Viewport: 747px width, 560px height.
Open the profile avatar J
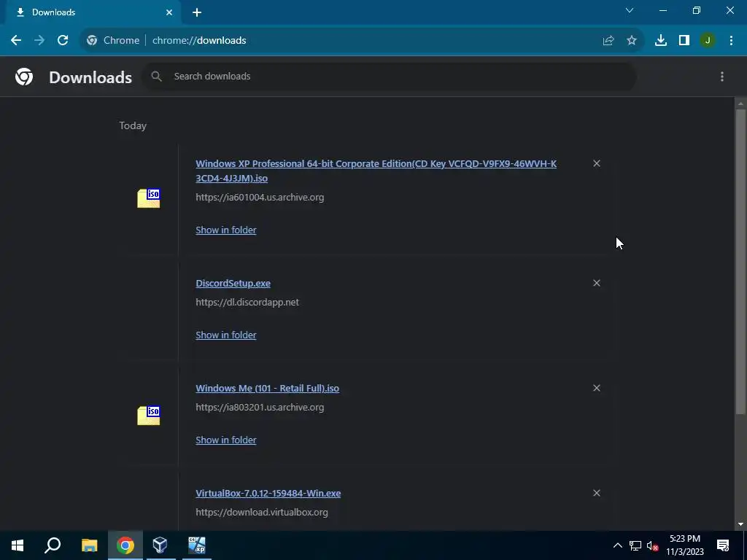pyautogui.click(x=708, y=41)
